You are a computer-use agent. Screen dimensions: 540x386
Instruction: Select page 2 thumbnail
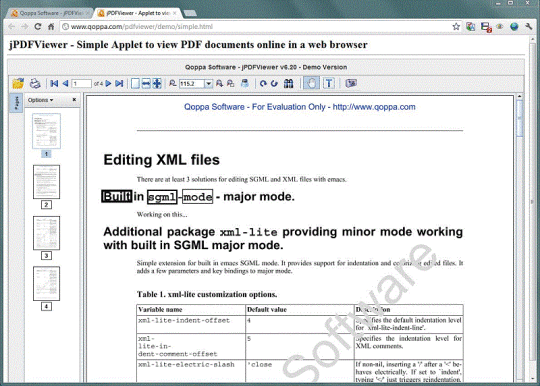point(46,182)
